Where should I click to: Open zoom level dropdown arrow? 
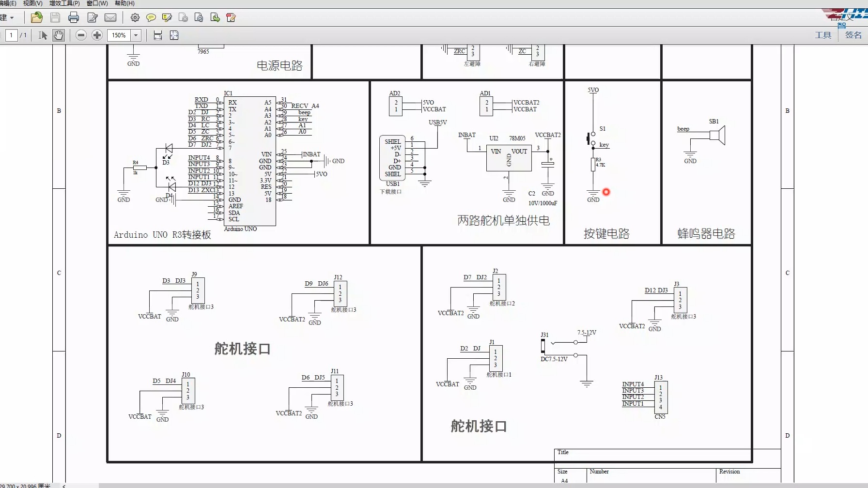[x=136, y=35]
